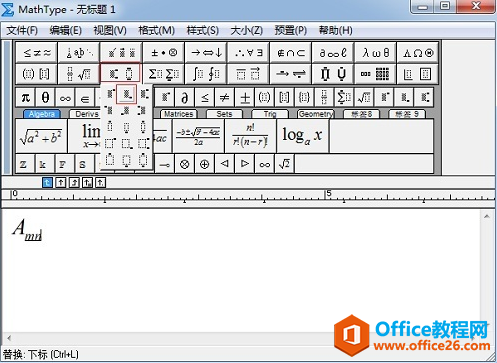Screen dimensions: 497x363
Task: Insert square brackets template from small bar
Action: point(284,98)
